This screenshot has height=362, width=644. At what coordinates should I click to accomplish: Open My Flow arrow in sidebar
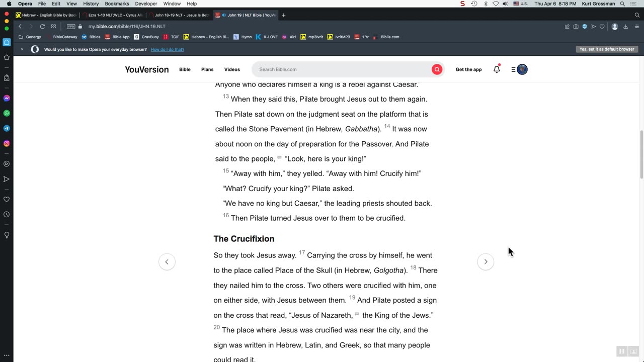click(x=7, y=179)
